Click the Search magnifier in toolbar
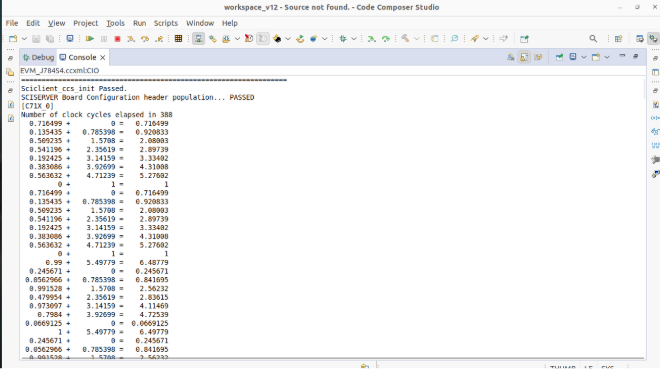 (593, 39)
